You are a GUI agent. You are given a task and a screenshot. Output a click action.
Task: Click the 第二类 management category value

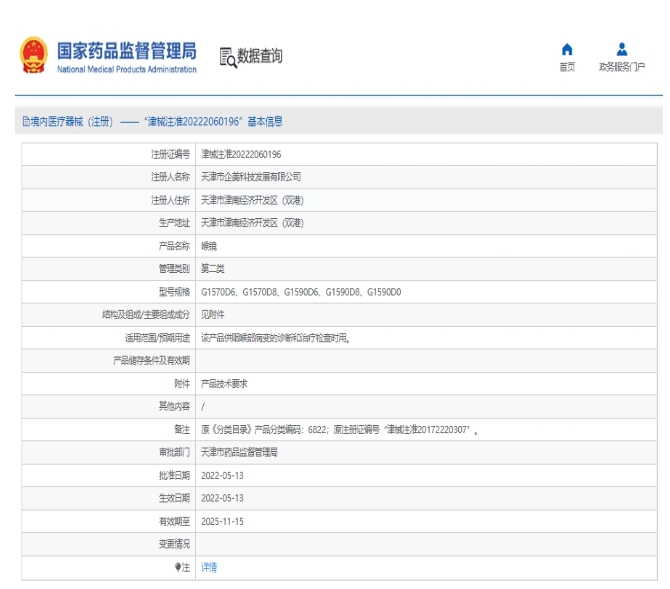214,268
